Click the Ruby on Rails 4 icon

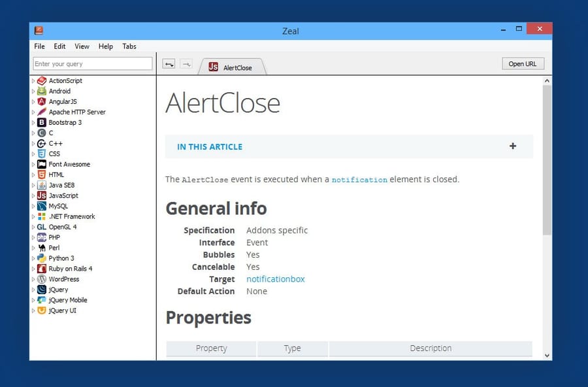coord(42,269)
